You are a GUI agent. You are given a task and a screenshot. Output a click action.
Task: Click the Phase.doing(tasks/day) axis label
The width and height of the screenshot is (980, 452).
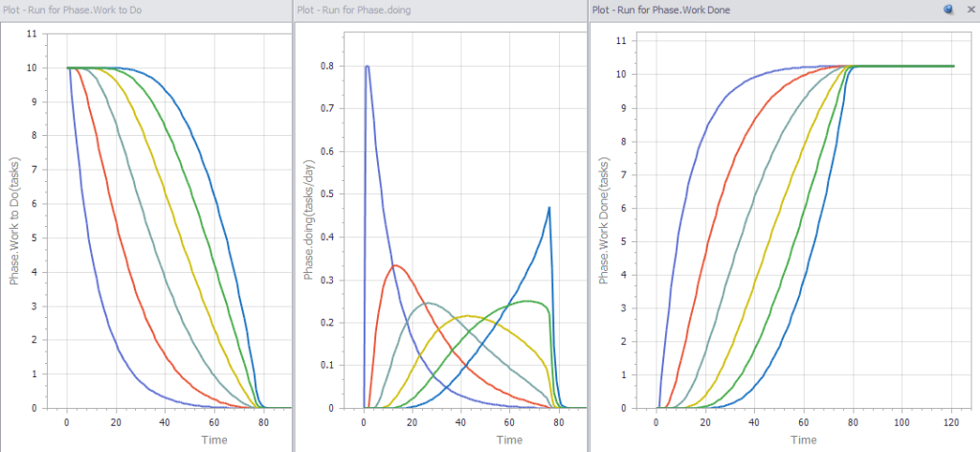pyautogui.click(x=309, y=221)
